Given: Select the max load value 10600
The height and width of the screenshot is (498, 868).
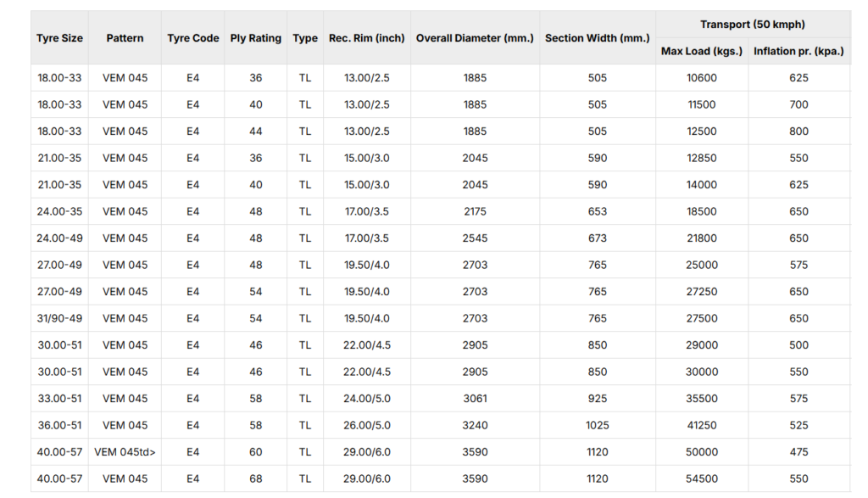Looking at the screenshot, I should click(702, 78).
